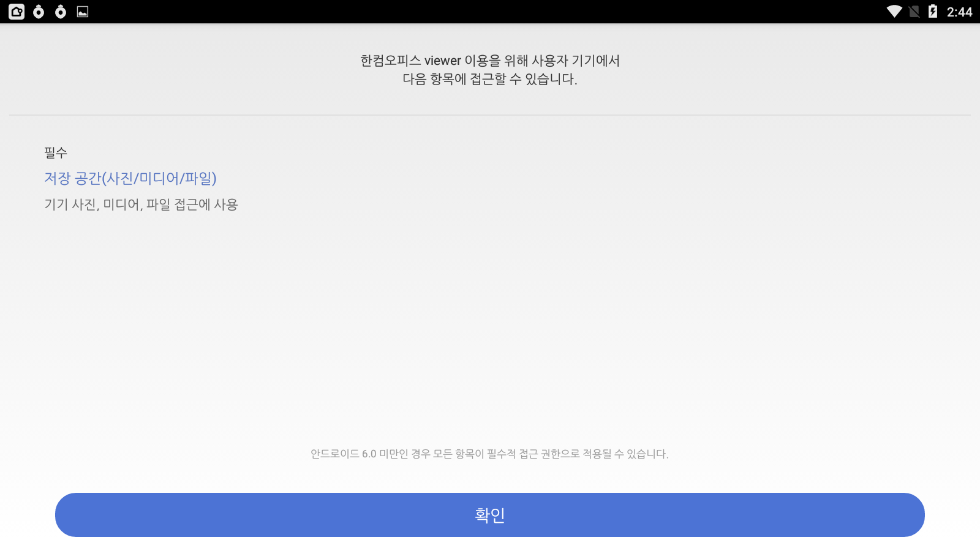Click the line 다음 항목에 접근할 수 있습니다

tap(490, 79)
